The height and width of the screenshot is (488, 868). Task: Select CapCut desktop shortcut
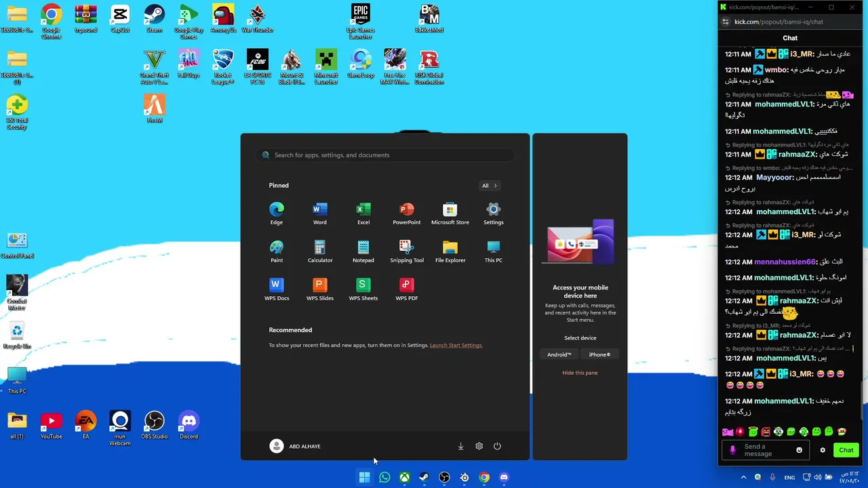pyautogui.click(x=120, y=19)
